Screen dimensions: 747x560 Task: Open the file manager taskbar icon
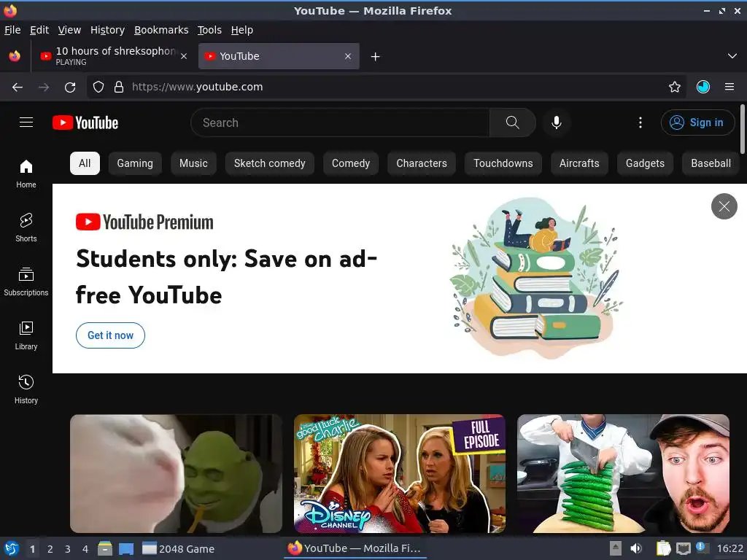[x=105, y=548]
